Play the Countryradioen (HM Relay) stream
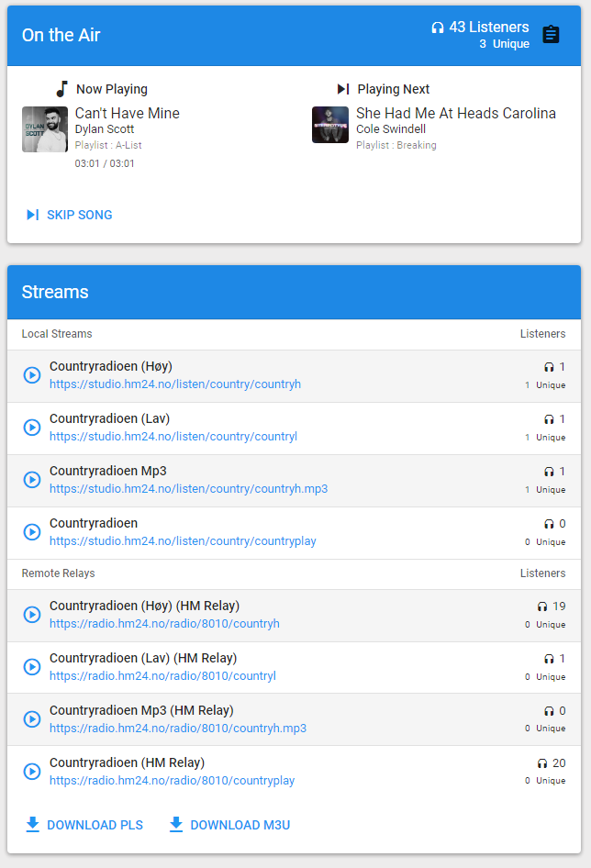Viewport: 591px width, 868px height. pos(31,772)
